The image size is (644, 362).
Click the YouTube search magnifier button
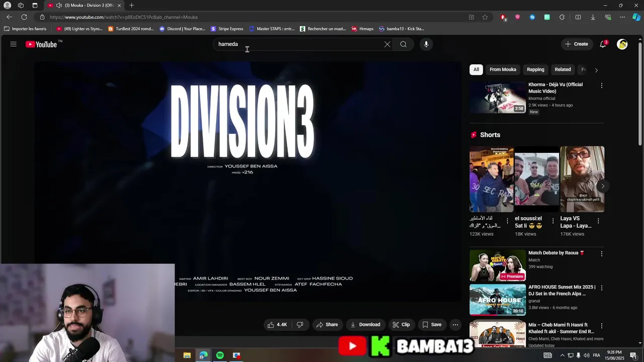tap(404, 44)
